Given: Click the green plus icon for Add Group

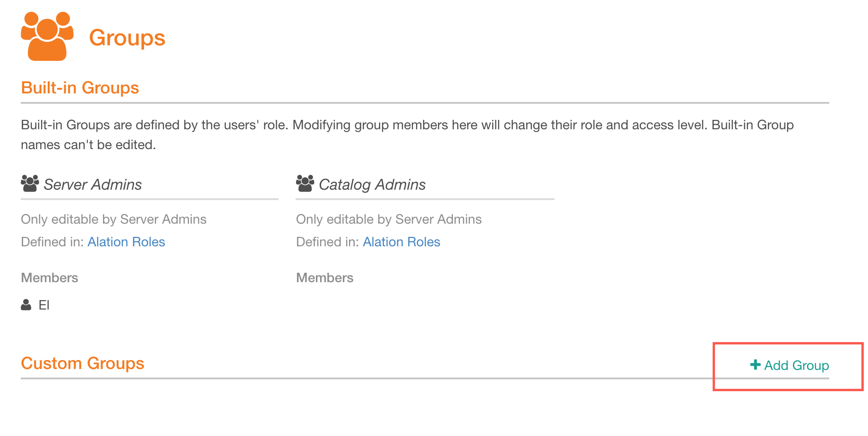Looking at the screenshot, I should 755,365.
